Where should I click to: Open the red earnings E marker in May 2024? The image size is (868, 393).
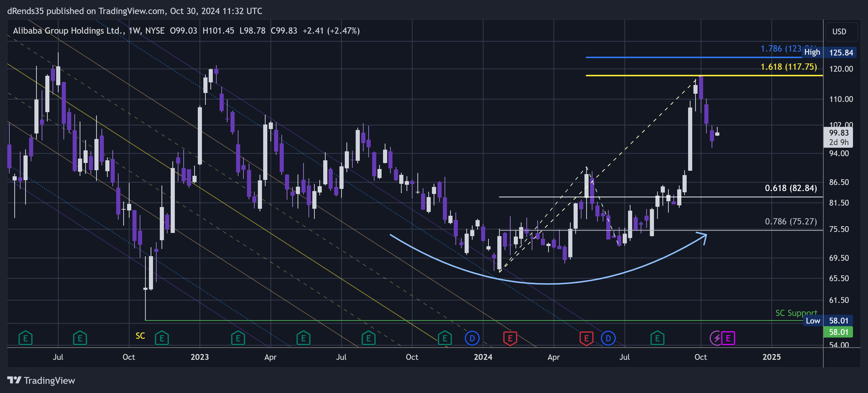pos(586,338)
